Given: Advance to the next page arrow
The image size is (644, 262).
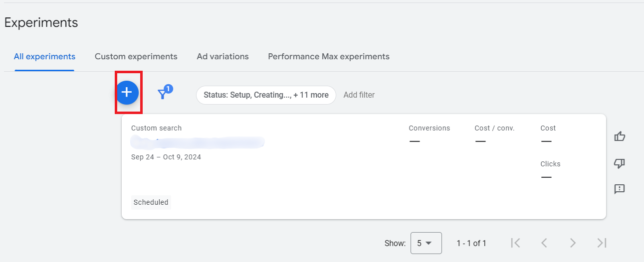Looking at the screenshot, I should (573, 243).
